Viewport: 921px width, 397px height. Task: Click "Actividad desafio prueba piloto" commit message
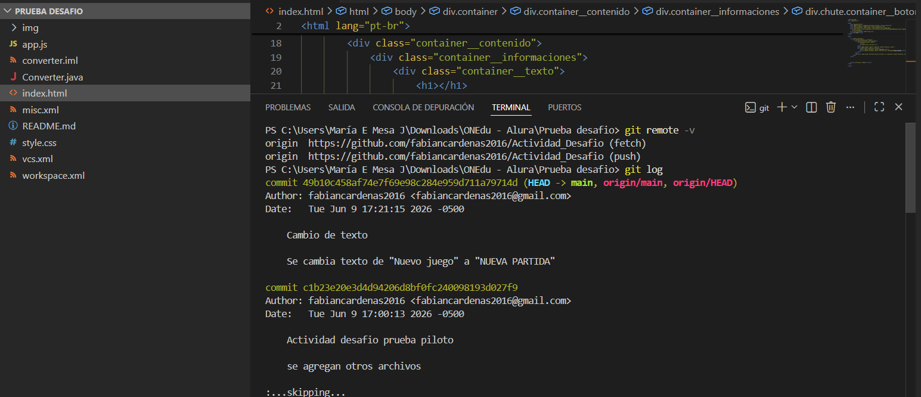coord(370,340)
